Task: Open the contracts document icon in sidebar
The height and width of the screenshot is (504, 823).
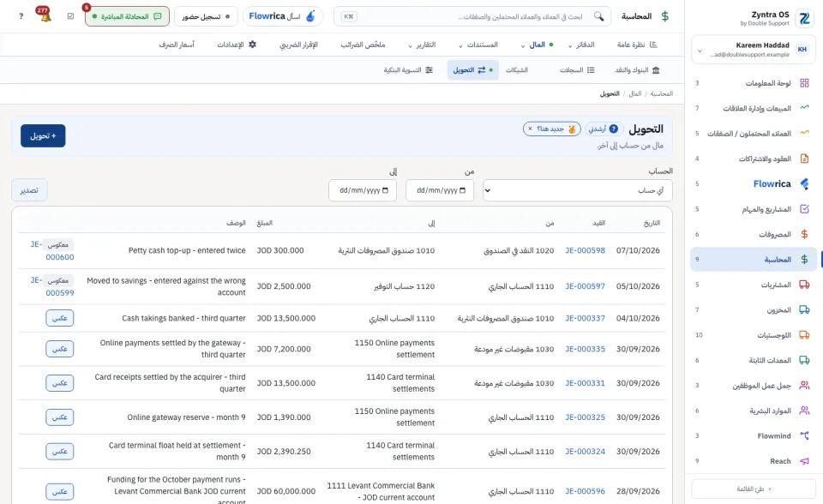Action: click(x=804, y=159)
